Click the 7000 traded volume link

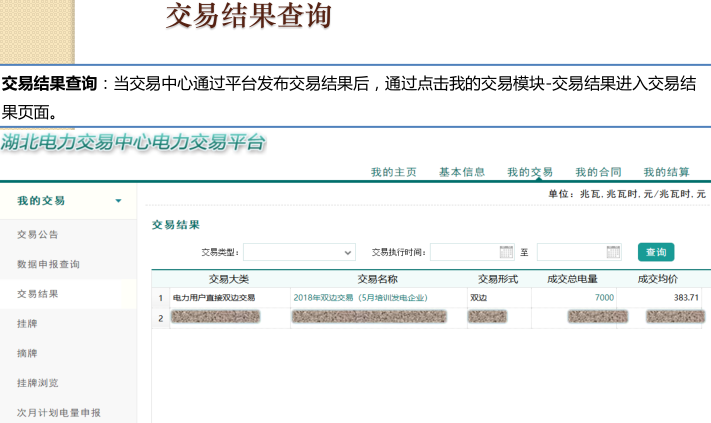[604, 298]
